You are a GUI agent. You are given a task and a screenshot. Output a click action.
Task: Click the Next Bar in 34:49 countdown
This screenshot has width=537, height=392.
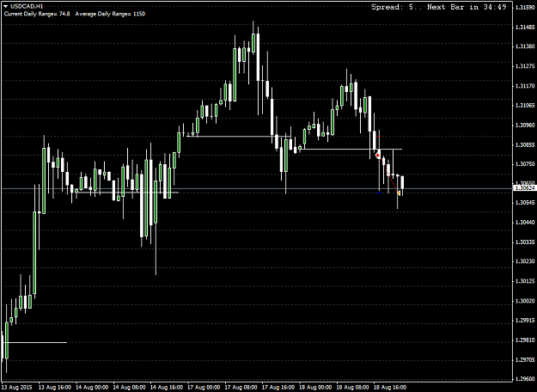467,7
